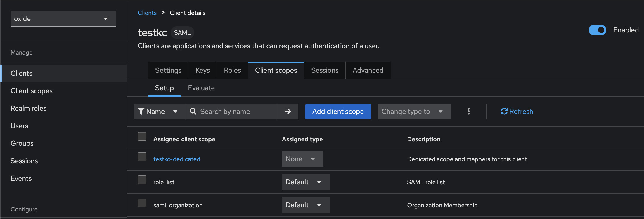
Task: Open the kebab more-actions menu
Action: click(469, 112)
